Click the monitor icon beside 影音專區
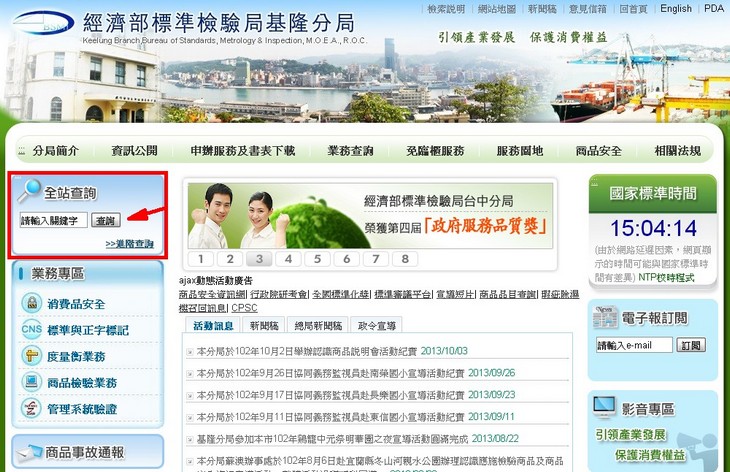Image resolution: width=730 pixels, height=472 pixels. [605, 407]
